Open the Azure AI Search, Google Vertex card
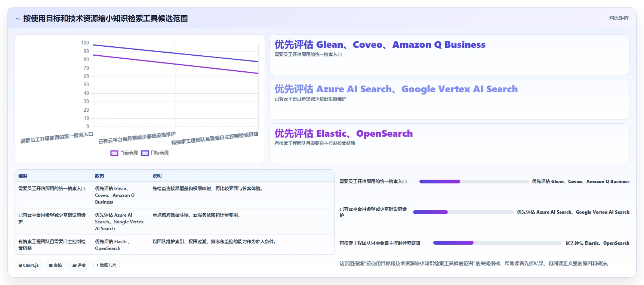This screenshot has width=644, height=285. tap(449, 99)
